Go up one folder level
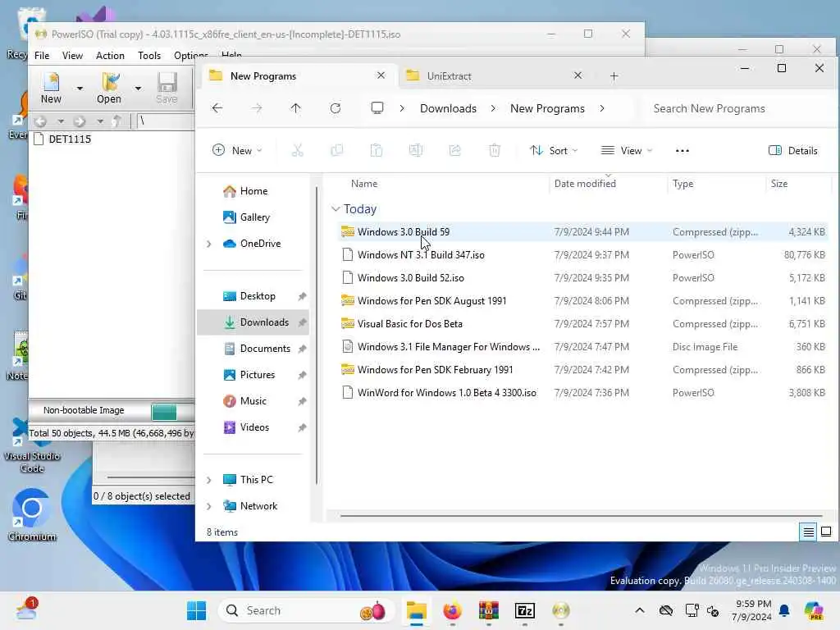840x630 pixels. click(295, 108)
